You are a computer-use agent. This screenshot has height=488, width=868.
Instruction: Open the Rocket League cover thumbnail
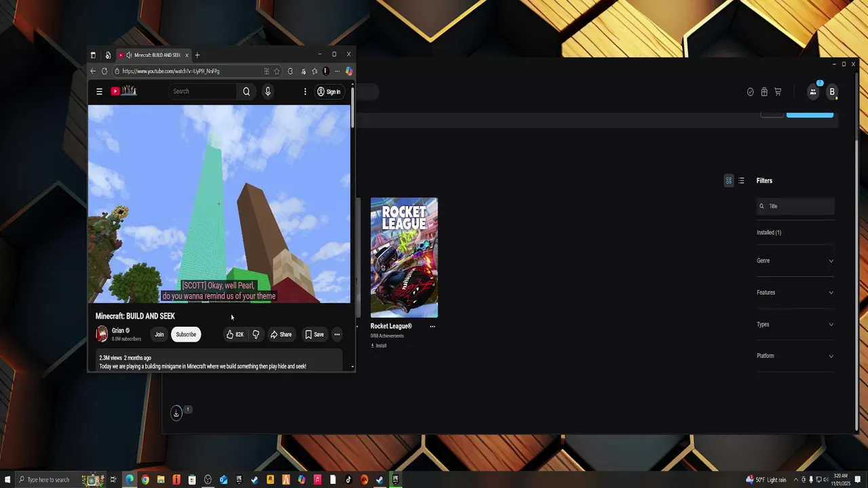(x=404, y=258)
